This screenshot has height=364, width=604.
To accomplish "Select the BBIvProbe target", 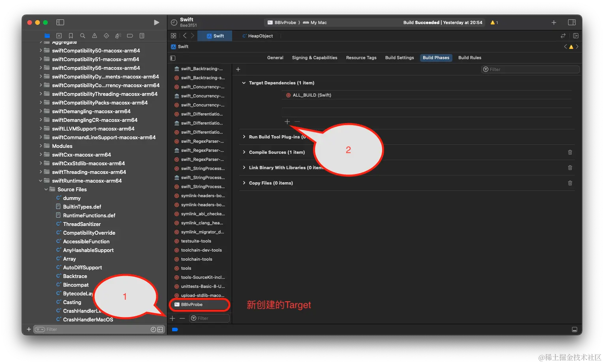I will tap(200, 304).
